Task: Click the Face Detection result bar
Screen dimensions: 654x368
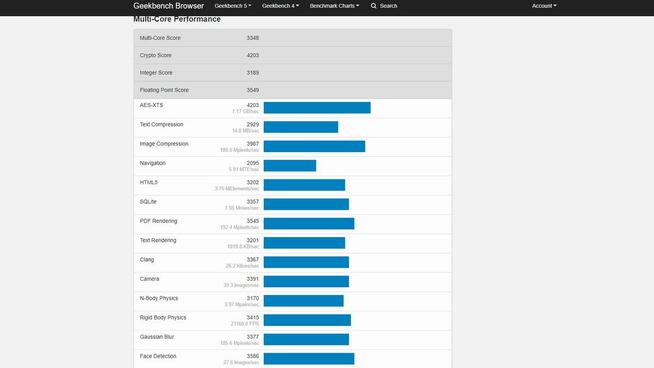Action: [309, 359]
